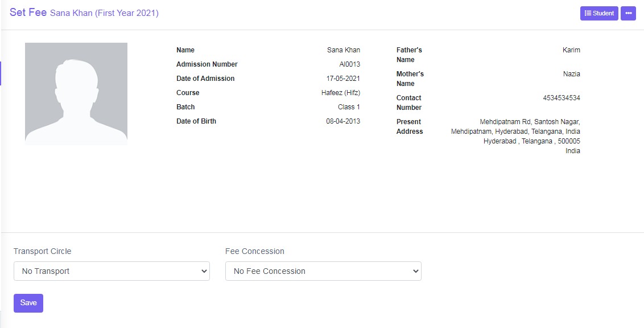Click contact number 4534534534
Image resolution: width=644 pixels, height=328 pixels.
point(562,98)
